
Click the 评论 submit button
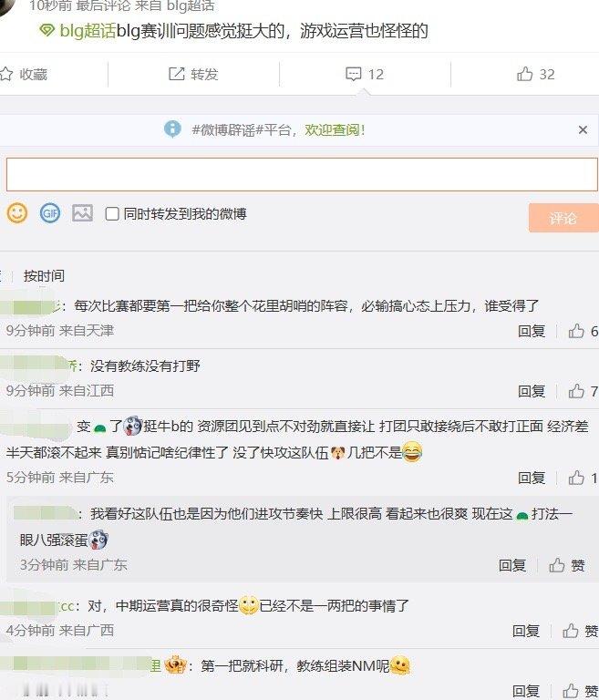click(563, 218)
